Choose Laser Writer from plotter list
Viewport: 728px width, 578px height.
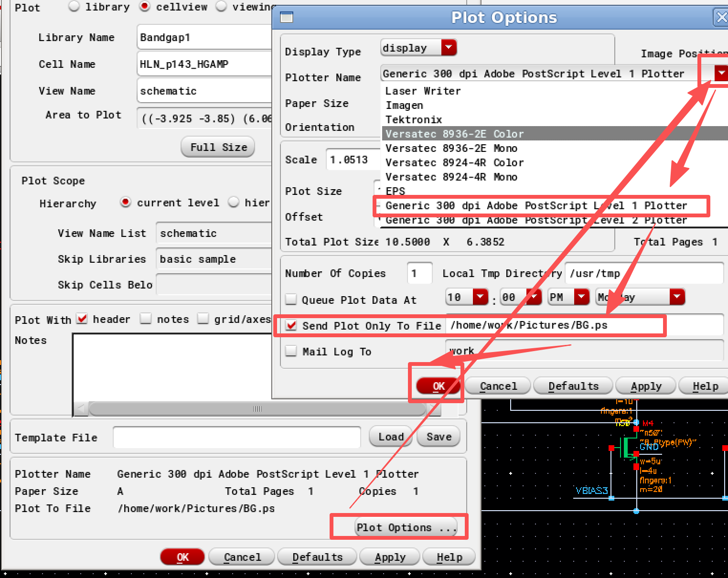[555, 91]
